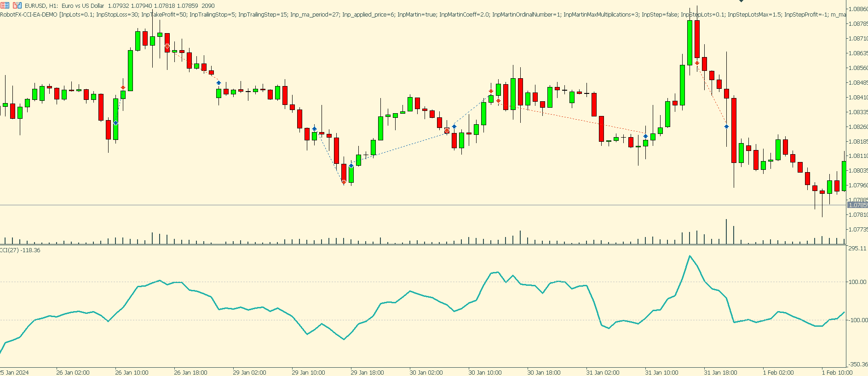Click the chart shift triangle marker at top
This screenshot has height=376, width=868.
tap(741, 1)
